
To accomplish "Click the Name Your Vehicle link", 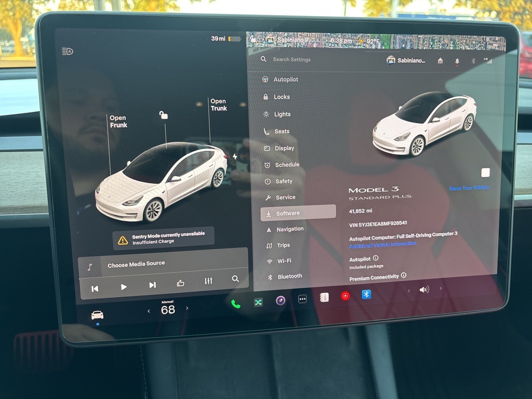I will point(469,188).
